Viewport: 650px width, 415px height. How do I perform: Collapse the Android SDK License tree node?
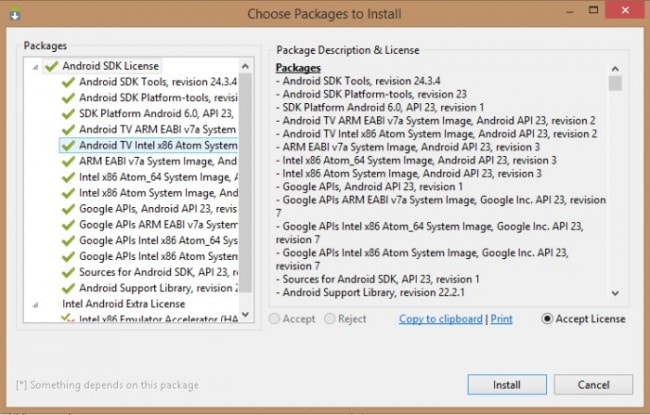36,66
